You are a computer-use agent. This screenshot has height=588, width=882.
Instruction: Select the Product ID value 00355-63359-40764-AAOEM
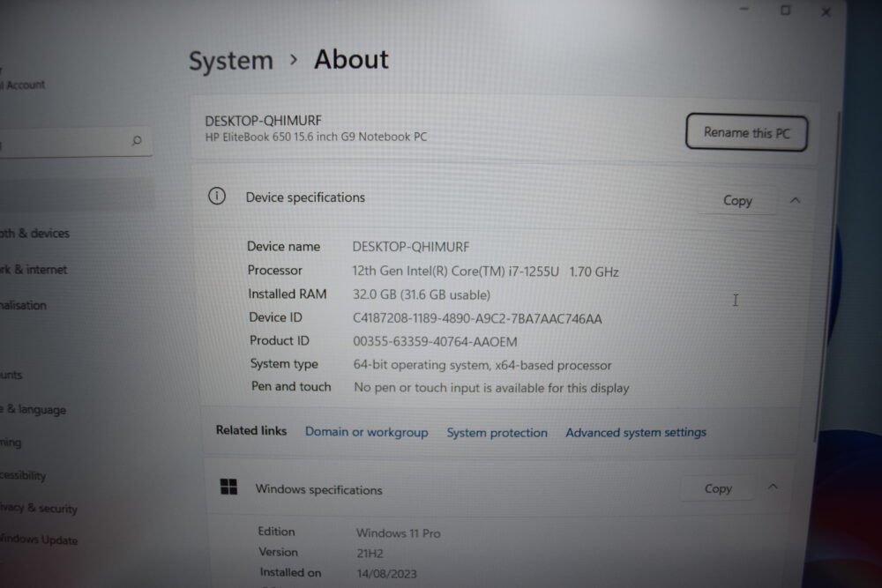coord(435,341)
